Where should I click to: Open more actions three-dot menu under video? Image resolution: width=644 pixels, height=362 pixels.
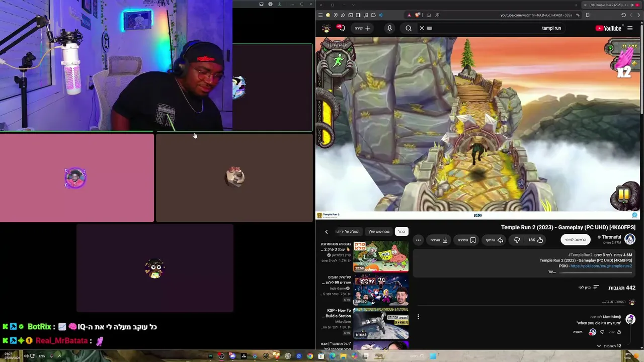[418, 240]
